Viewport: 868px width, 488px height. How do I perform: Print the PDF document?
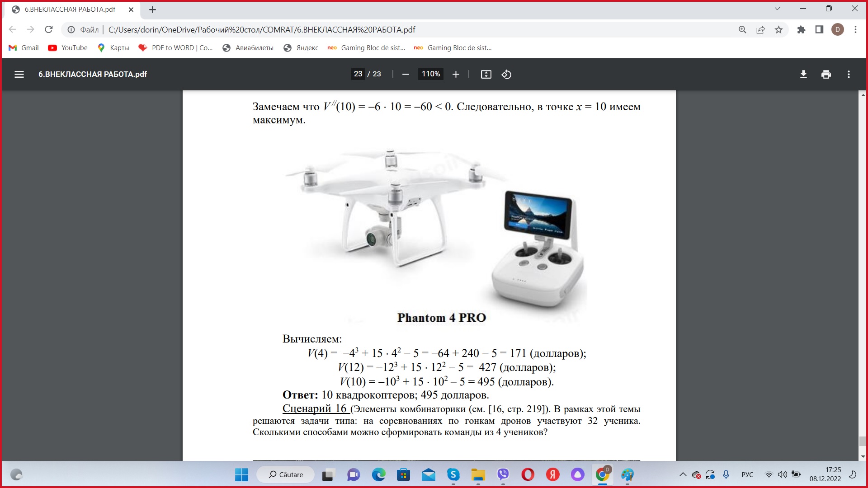click(826, 75)
